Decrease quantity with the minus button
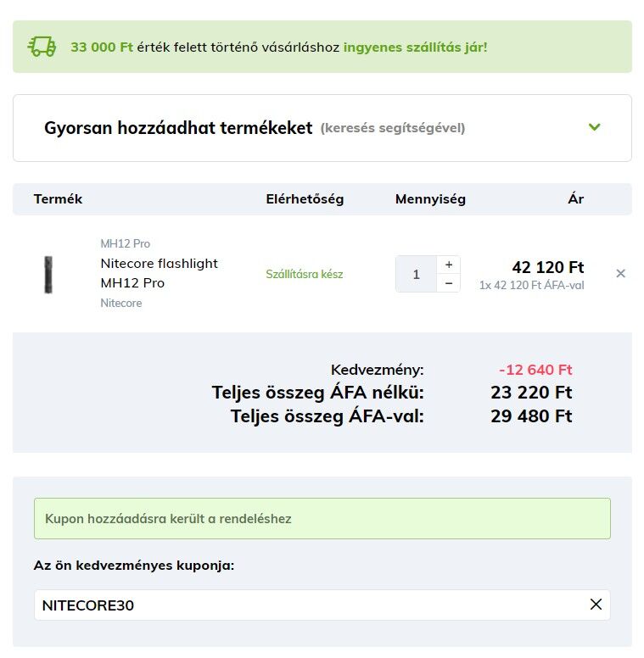644x658 pixels. 449,283
